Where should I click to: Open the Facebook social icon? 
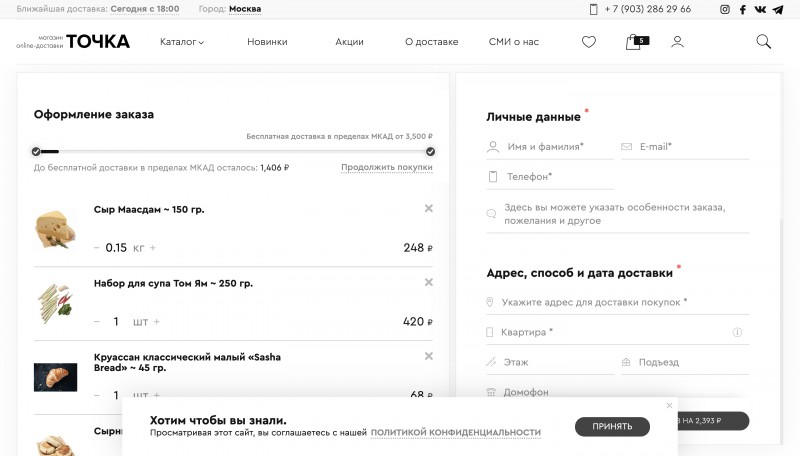(x=743, y=9)
